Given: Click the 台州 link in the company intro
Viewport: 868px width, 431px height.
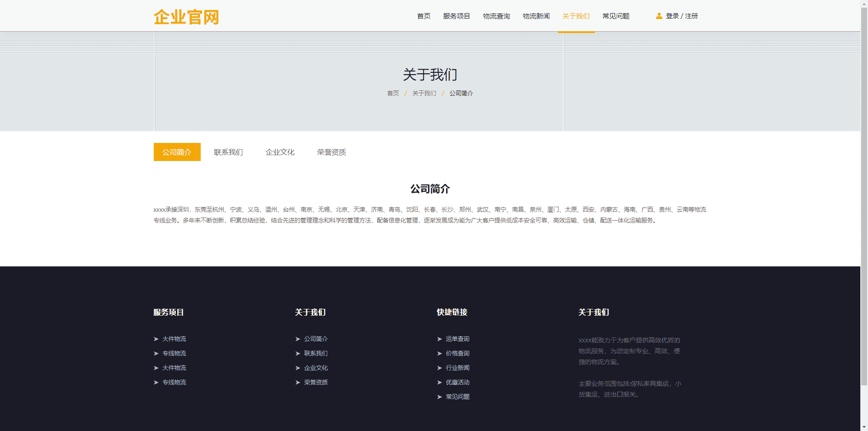Looking at the screenshot, I should click(289, 209).
